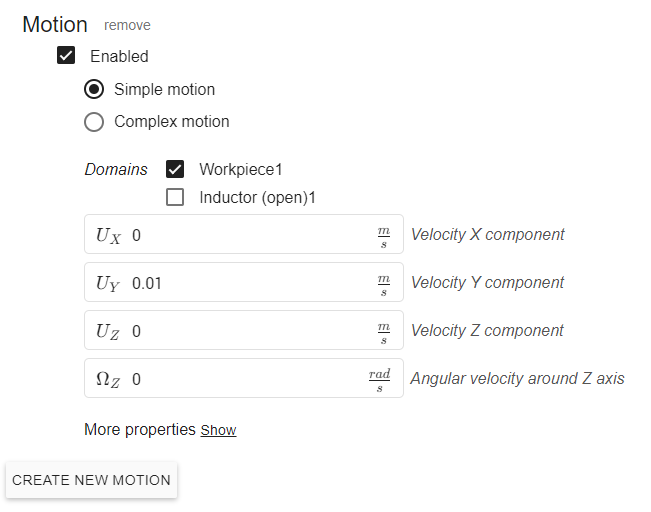Uncheck the Enabled checkbox
Screen dimensions: 651x512
[67, 56]
